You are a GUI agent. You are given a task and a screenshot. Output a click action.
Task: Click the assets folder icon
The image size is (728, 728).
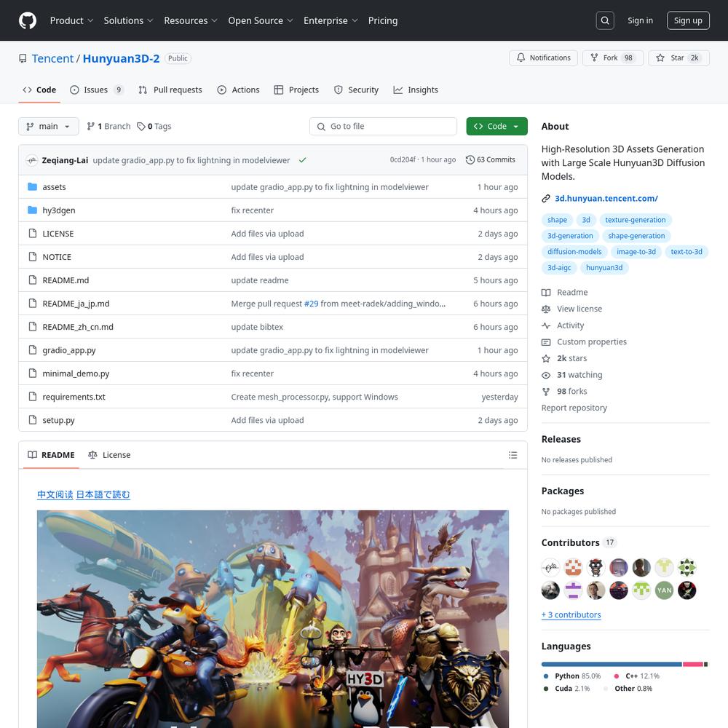tap(32, 186)
